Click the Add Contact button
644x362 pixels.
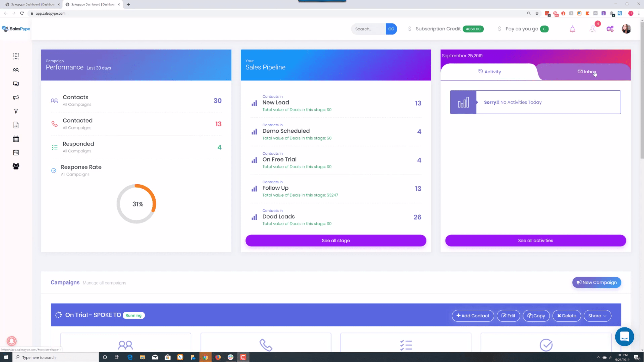tap(473, 316)
